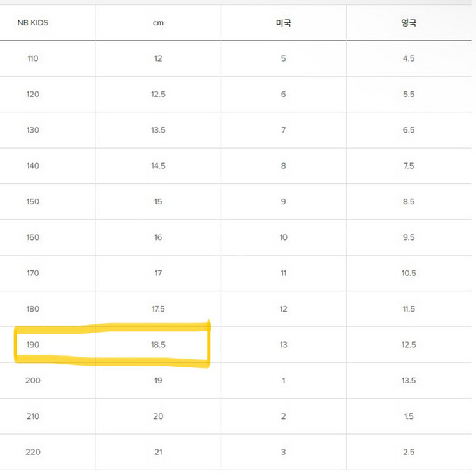Select UK size 10.5 cell

point(409,273)
